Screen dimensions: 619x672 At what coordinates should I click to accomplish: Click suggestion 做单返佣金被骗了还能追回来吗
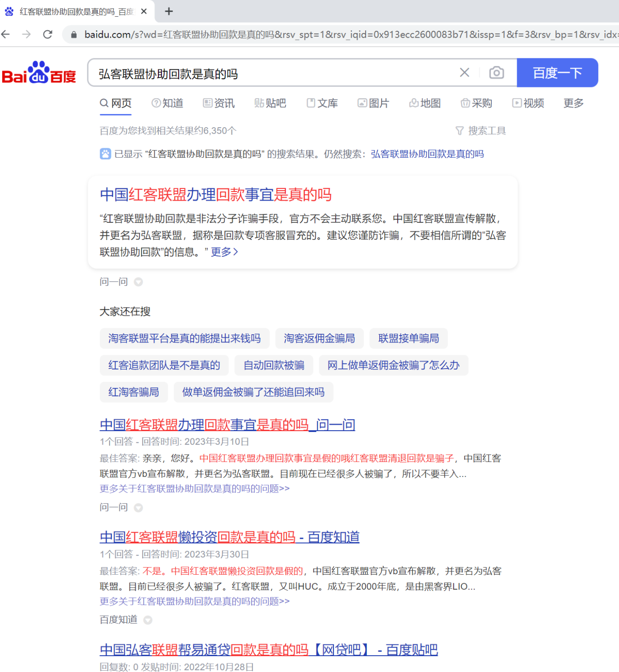[253, 392]
